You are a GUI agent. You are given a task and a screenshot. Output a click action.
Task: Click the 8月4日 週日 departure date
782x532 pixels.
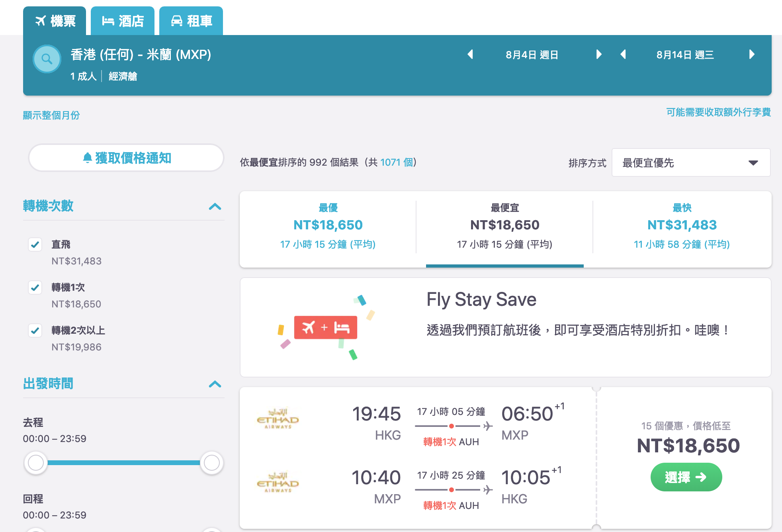point(532,55)
